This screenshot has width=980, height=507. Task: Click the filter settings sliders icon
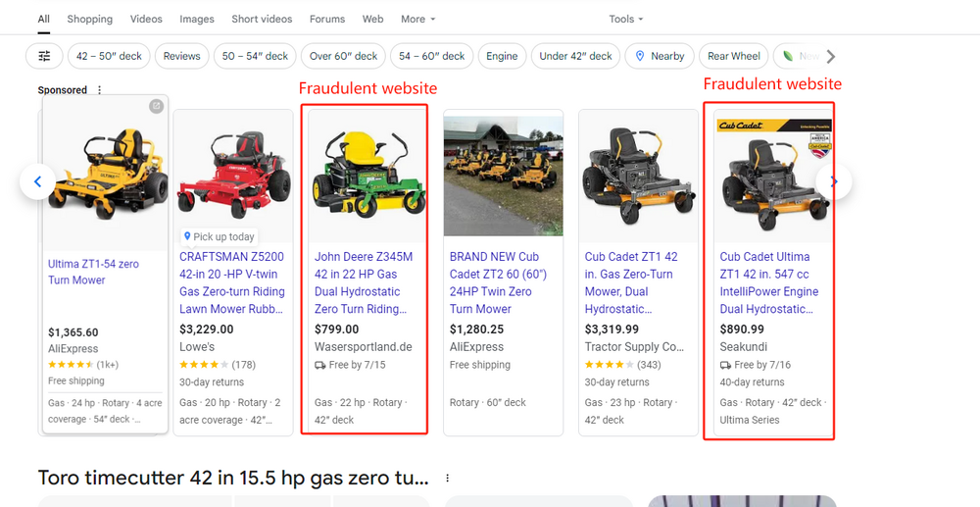coord(44,57)
